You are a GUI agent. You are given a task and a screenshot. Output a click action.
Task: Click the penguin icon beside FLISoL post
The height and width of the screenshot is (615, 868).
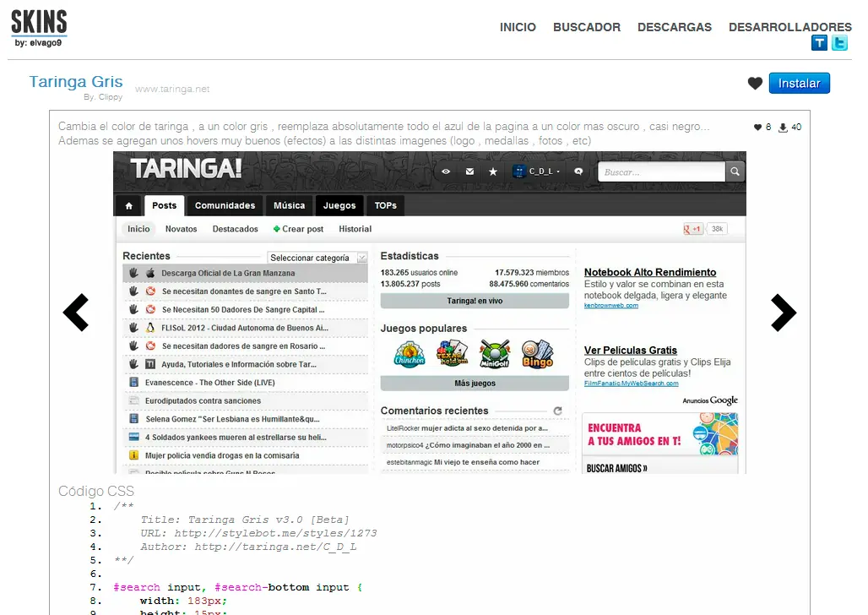coord(150,328)
